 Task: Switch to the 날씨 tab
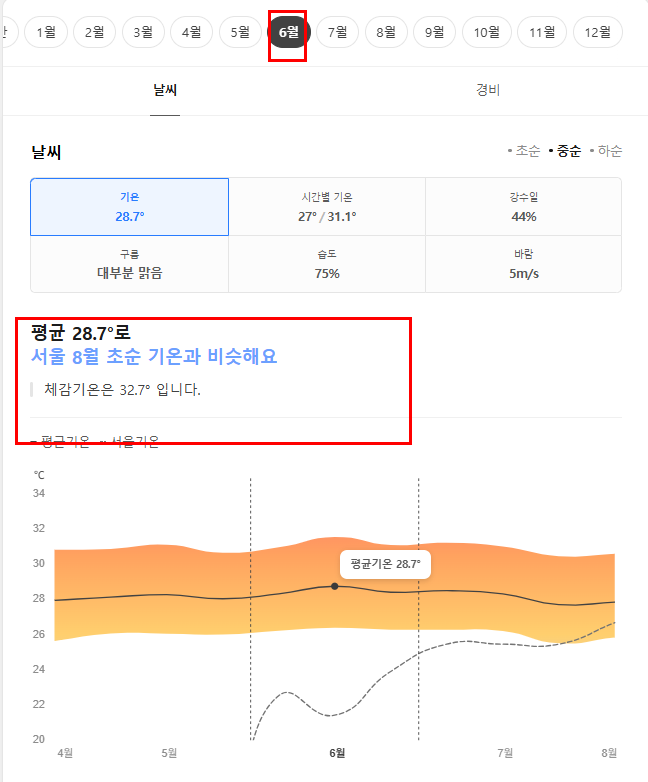tap(165, 90)
